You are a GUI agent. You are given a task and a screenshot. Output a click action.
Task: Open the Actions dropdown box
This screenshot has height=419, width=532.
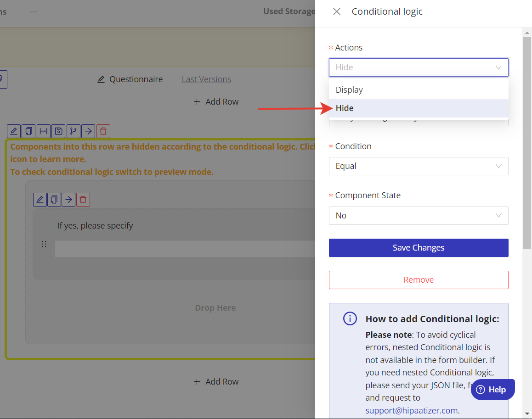click(418, 67)
